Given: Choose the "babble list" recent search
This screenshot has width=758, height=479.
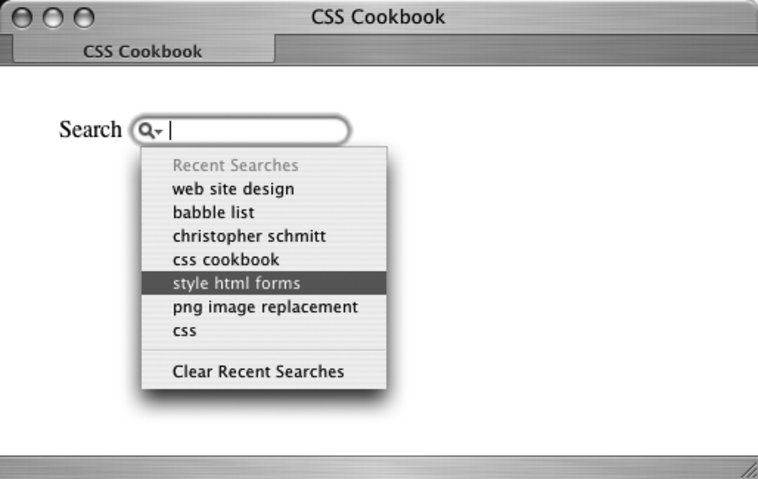Looking at the screenshot, I should (x=213, y=212).
